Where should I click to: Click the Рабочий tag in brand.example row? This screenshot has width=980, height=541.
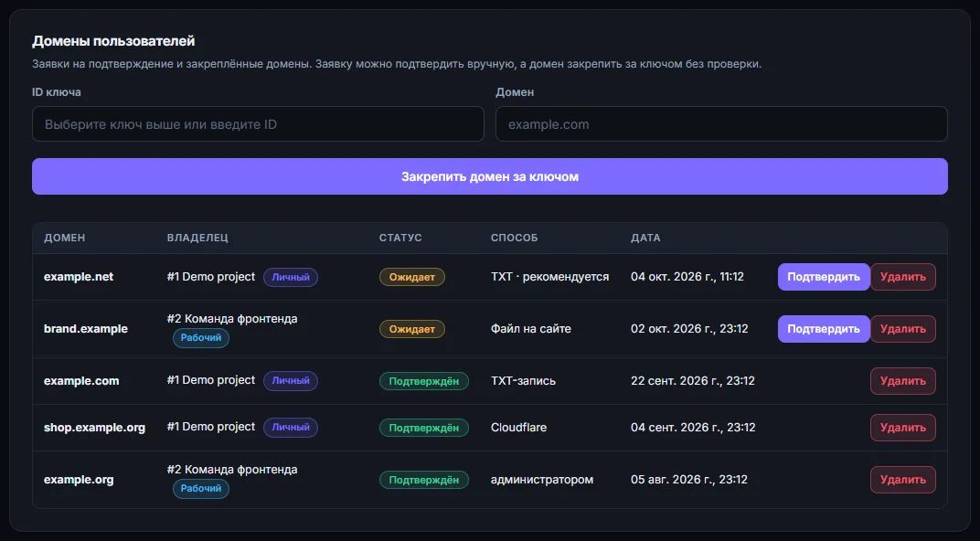[200, 337]
